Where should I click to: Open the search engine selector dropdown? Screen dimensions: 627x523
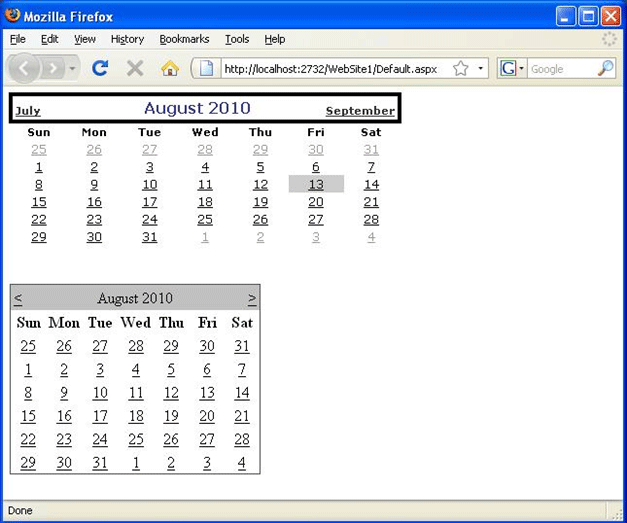click(x=512, y=69)
